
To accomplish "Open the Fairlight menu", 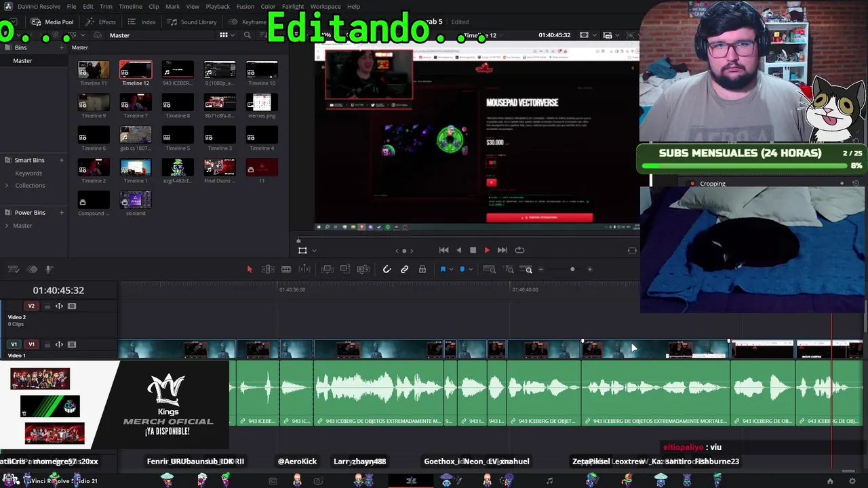I will point(293,7).
